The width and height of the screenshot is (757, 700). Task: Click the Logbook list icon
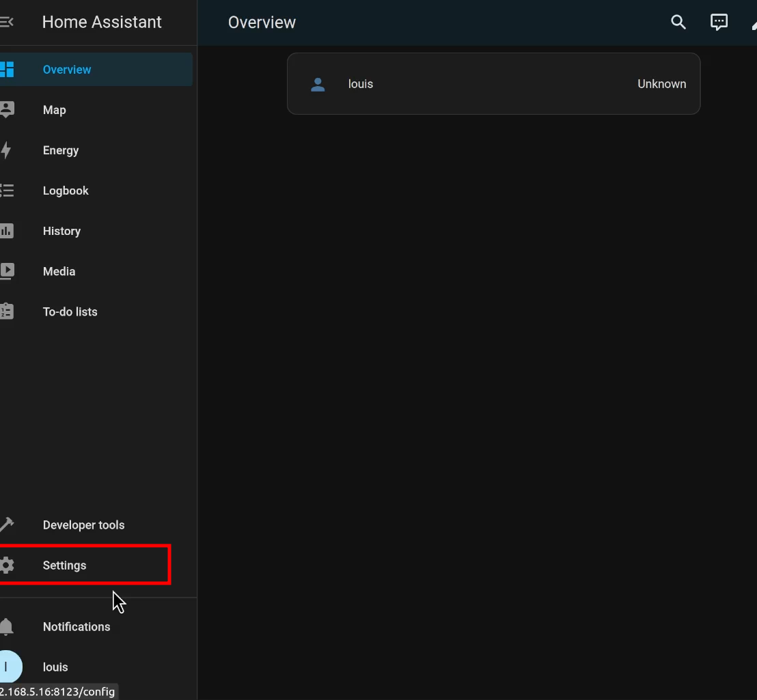(x=7, y=191)
